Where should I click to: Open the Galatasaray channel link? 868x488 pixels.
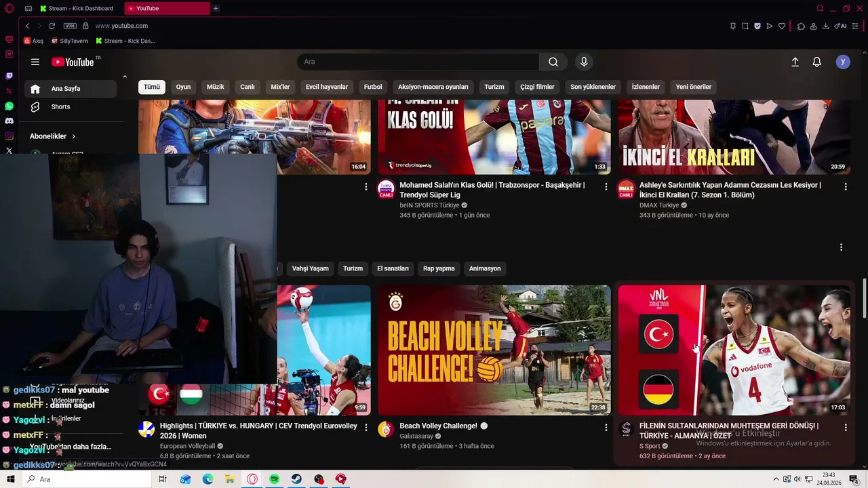(416, 436)
